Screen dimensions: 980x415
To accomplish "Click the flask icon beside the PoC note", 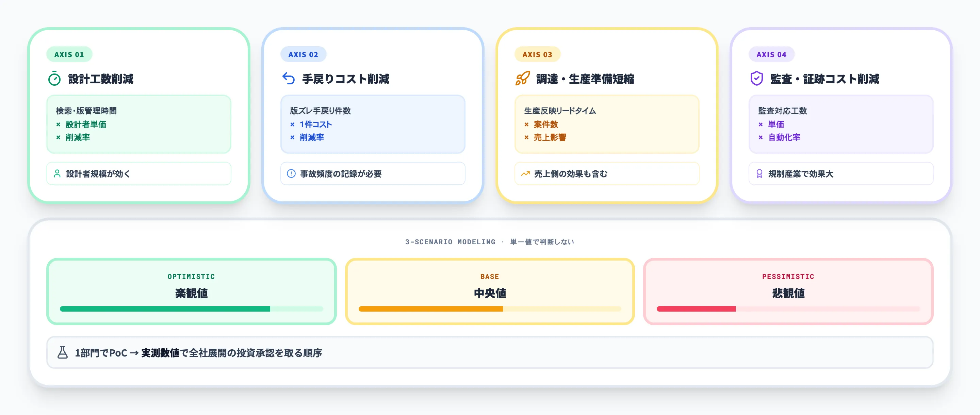I will 62,353.
